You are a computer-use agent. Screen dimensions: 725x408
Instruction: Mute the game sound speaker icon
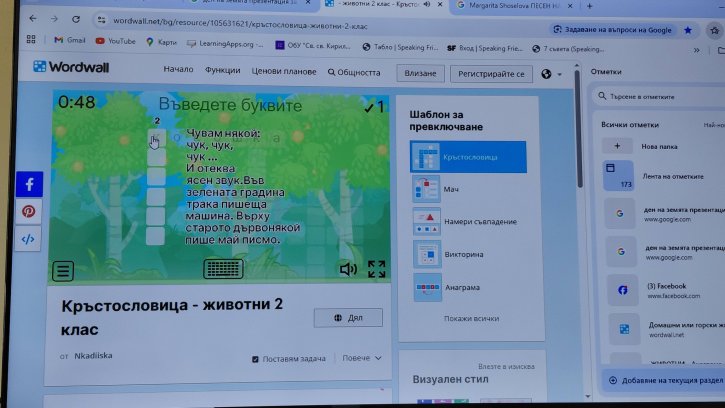pyautogui.click(x=348, y=269)
